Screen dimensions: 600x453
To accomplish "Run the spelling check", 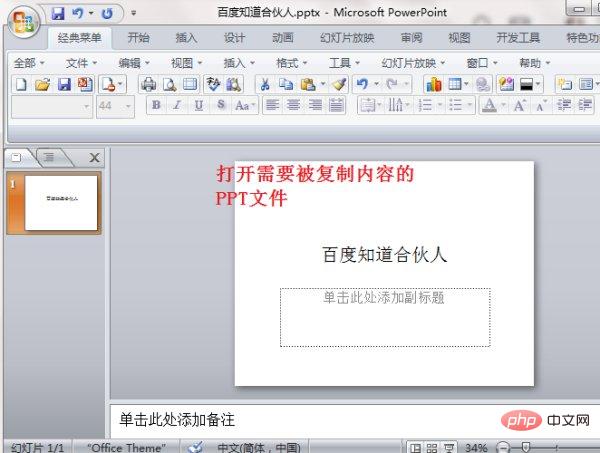I will [213, 84].
